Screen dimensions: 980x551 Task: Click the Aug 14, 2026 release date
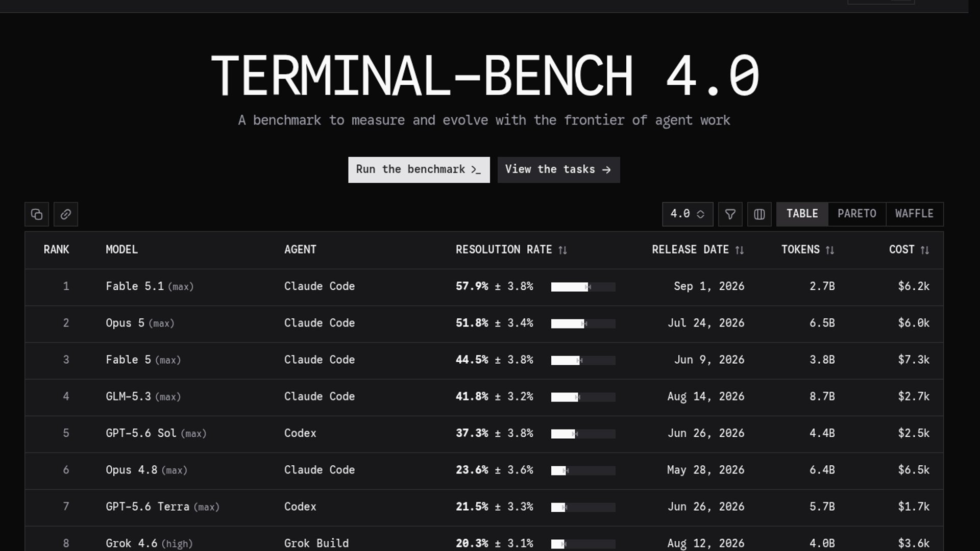pyautogui.click(x=706, y=397)
